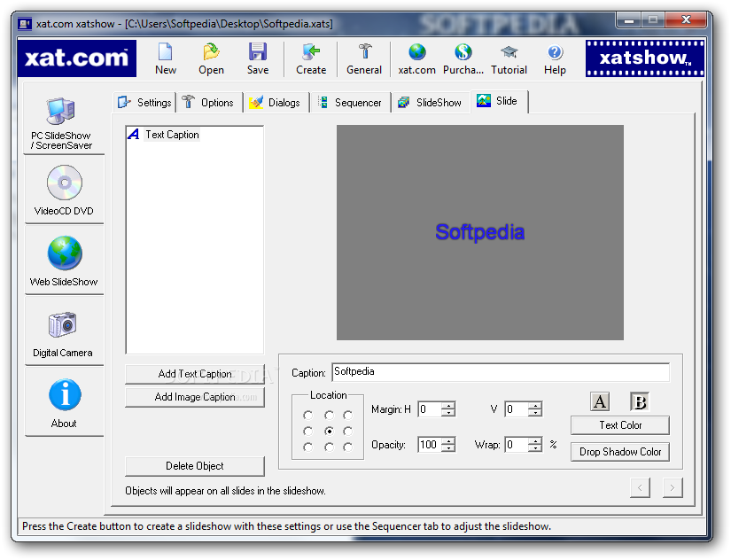Open the Text Color picker button
Image resolution: width=731 pixels, height=560 pixels.
[x=620, y=425]
